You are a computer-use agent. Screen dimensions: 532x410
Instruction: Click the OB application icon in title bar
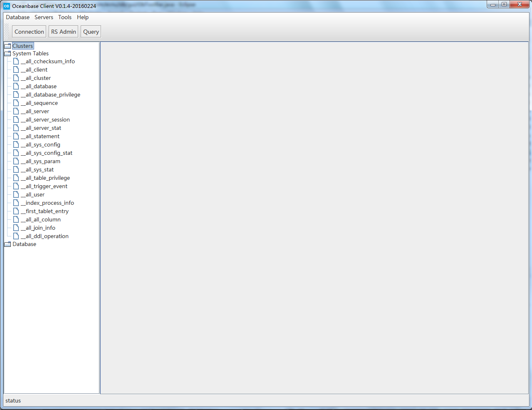point(6,6)
